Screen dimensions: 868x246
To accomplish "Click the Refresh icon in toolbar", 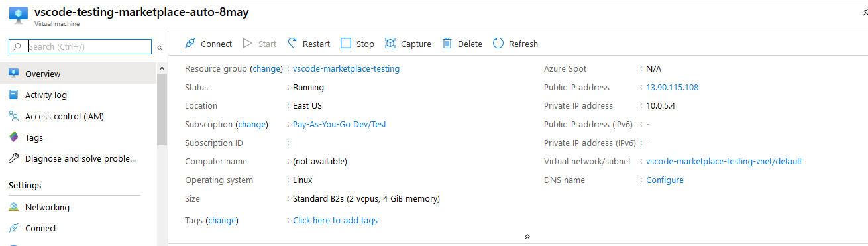I will 498,44.
